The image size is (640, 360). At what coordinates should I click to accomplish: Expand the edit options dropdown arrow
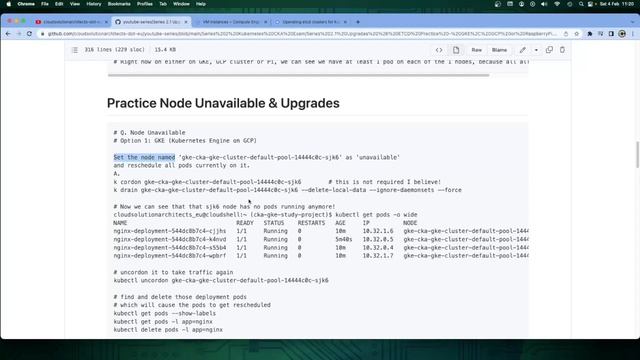(536, 50)
